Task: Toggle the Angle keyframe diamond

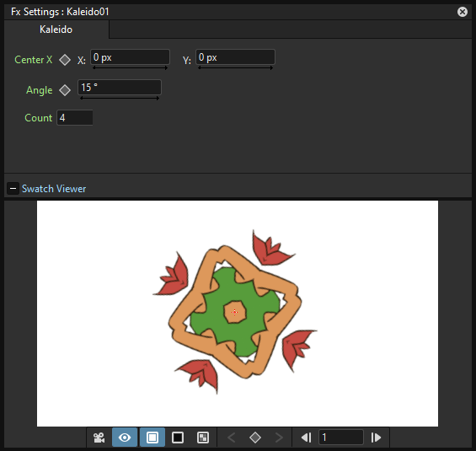Action: click(65, 90)
